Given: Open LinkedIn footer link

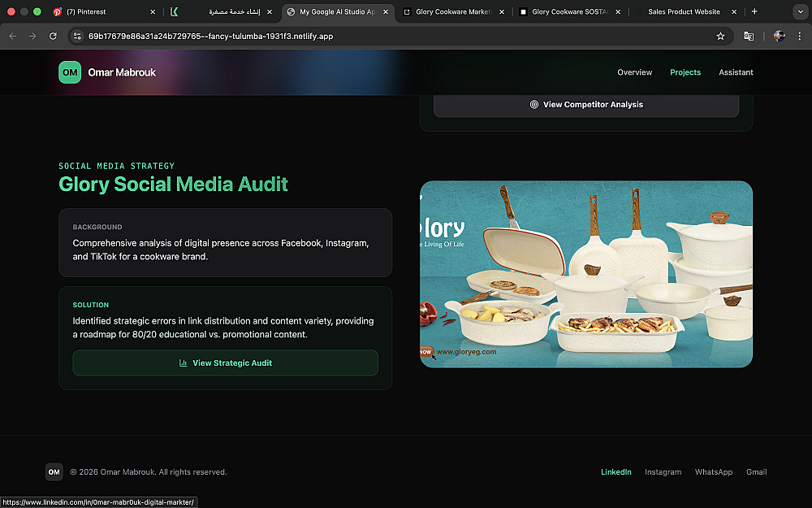Looking at the screenshot, I should (615, 472).
